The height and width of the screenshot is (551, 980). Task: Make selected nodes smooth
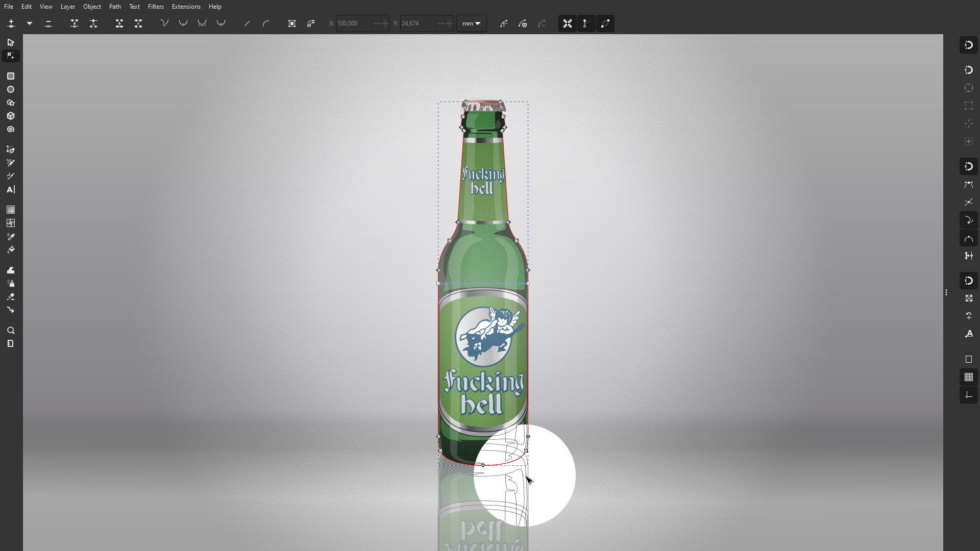pyautogui.click(x=183, y=23)
